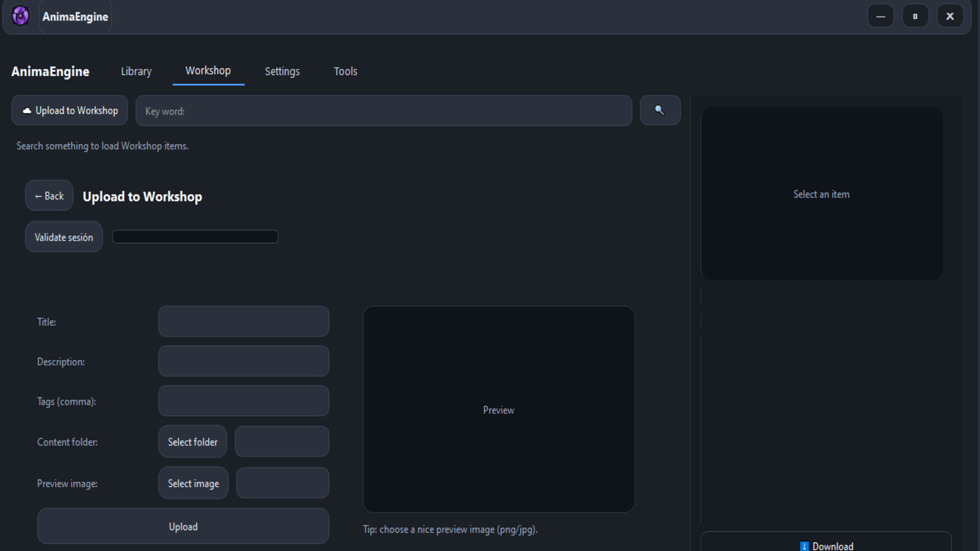Image resolution: width=980 pixels, height=551 pixels.
Task: Click Select image for preview image
Action: coord(193,483)
